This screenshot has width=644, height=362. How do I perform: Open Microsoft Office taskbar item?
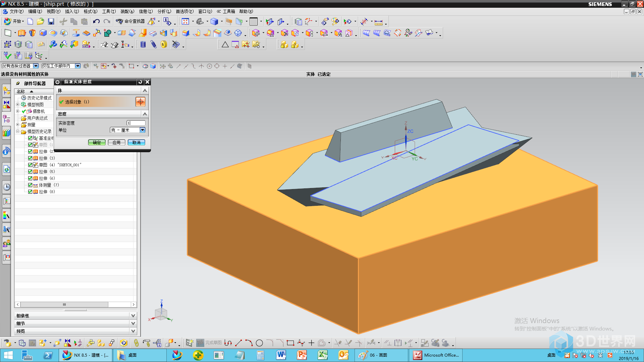436,355
